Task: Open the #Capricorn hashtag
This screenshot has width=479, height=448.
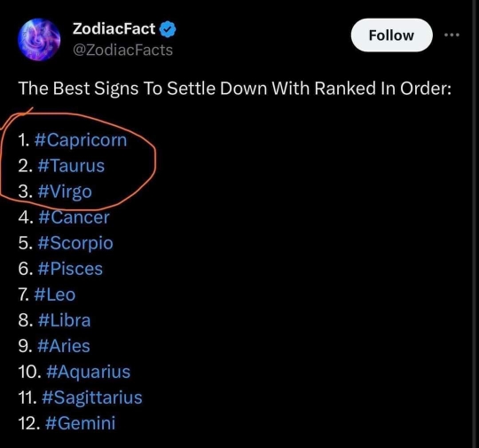Action: point(81,140)
